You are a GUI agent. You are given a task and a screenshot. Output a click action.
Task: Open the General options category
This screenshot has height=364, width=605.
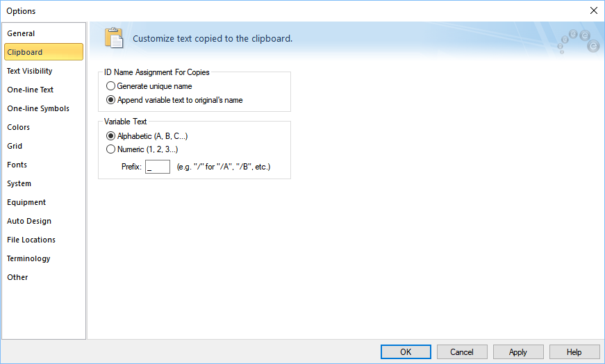(22, 33)
